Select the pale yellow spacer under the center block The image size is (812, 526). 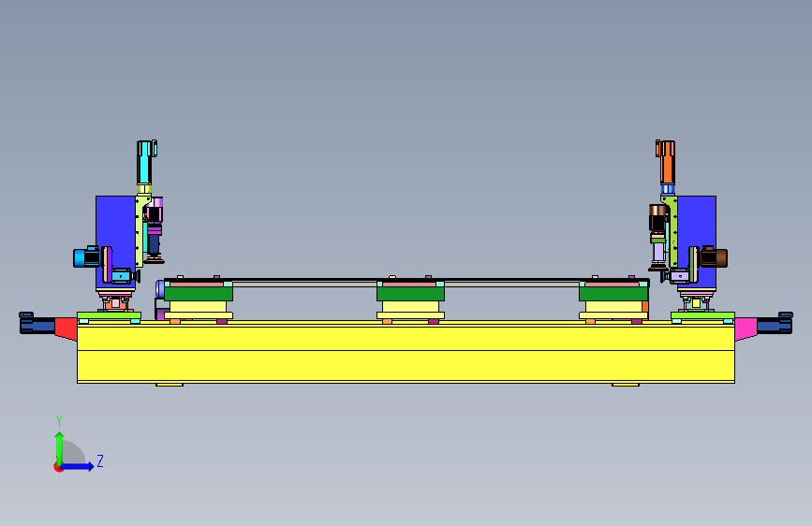(x=410, y=306)
